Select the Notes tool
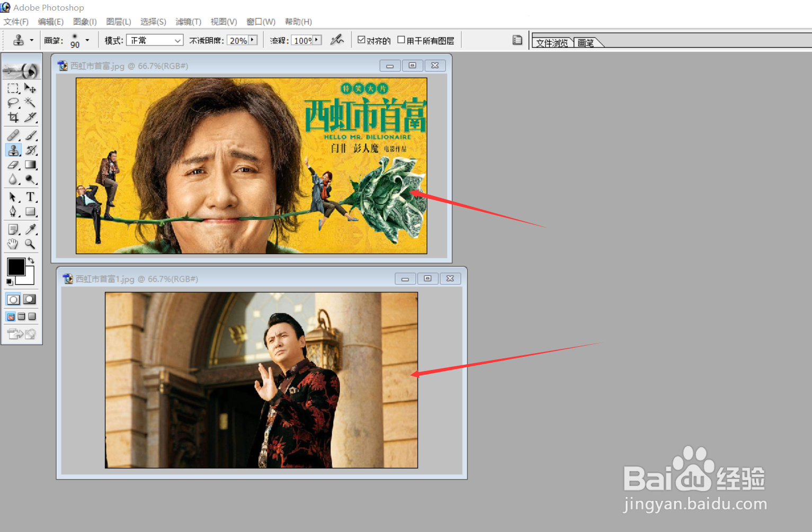 coord(13,229)
